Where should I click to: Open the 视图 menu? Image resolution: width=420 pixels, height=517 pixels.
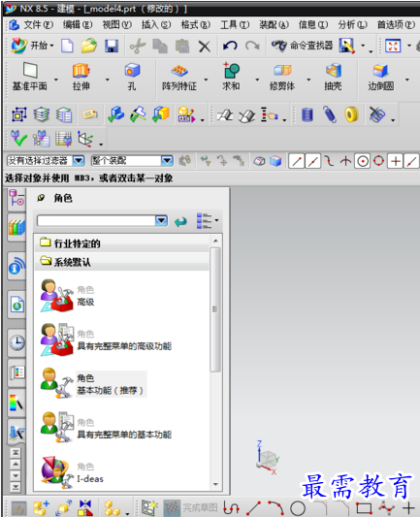tap(117, 24)
